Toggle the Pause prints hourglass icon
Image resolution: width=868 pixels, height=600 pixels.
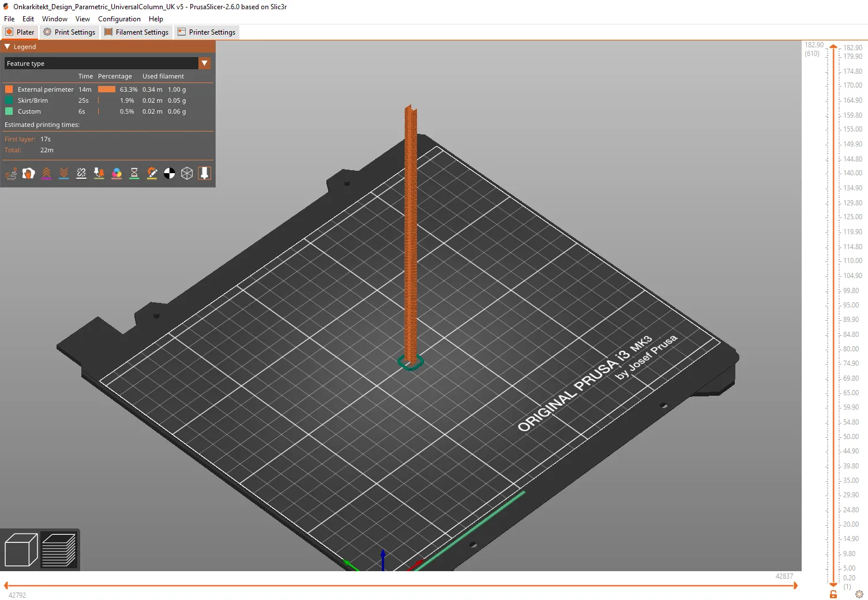134,173
